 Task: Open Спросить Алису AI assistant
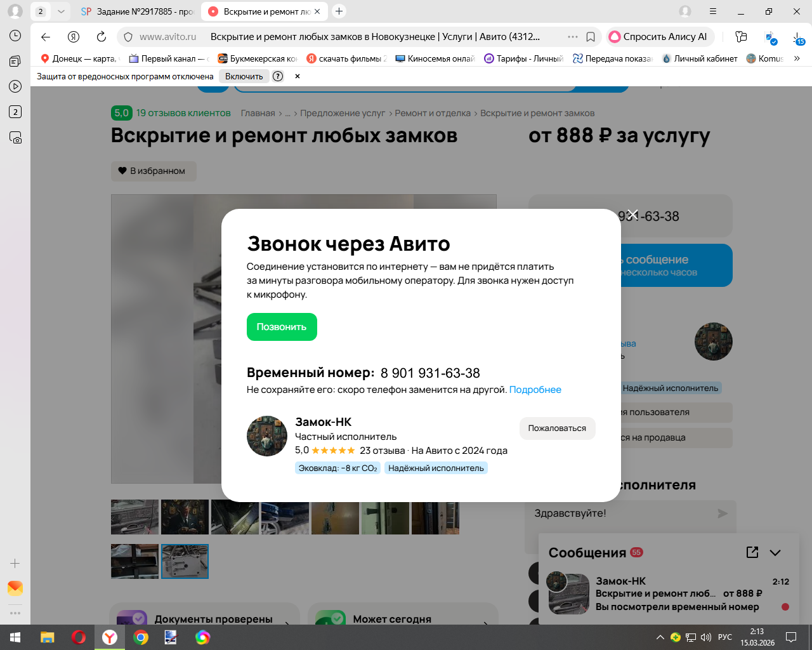pyautogui.click(x=660, y=37)
